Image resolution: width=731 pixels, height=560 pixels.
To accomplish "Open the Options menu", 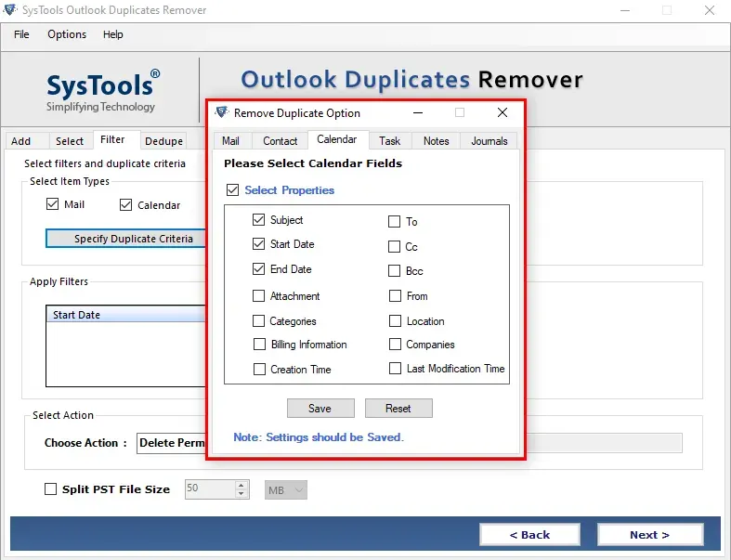I will 67,34.
